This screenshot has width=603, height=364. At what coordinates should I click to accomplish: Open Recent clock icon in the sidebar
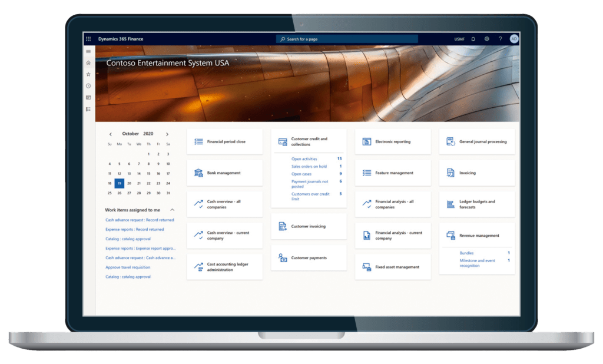point(88,86)
